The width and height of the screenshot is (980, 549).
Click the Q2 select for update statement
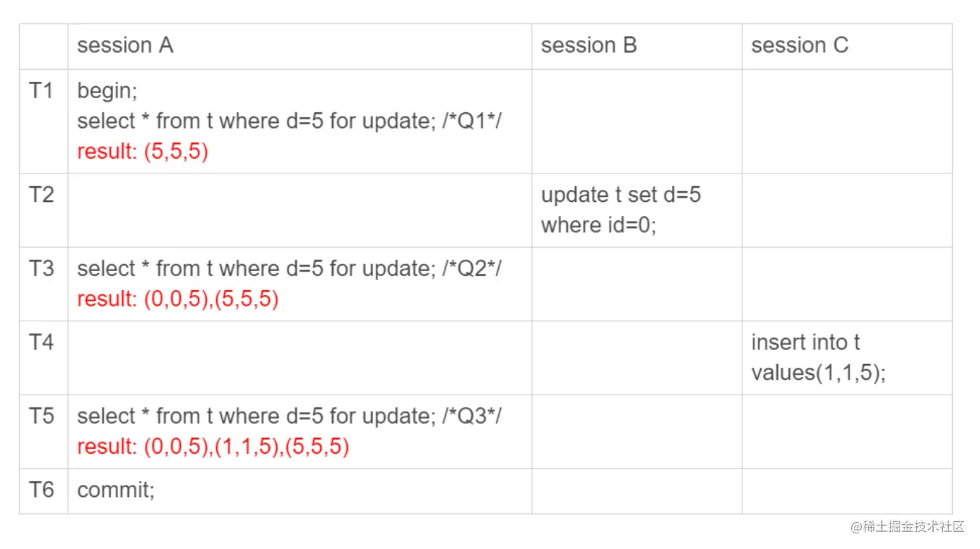(289, 269)
